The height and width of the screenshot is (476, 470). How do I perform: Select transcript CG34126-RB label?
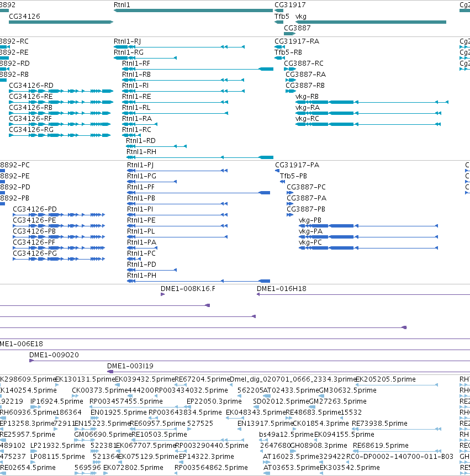pyautogui.click(x=31, y=108)
